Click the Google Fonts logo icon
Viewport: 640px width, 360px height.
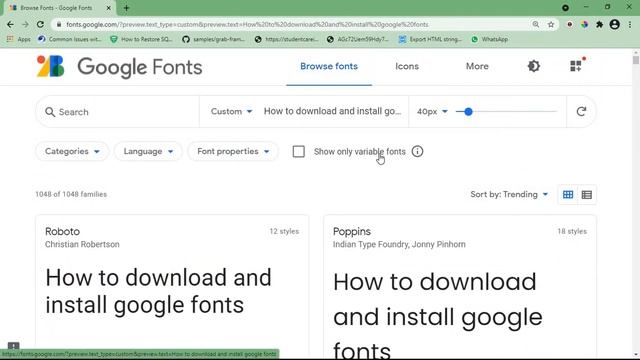pyautogui.click(x=51, y=66)
